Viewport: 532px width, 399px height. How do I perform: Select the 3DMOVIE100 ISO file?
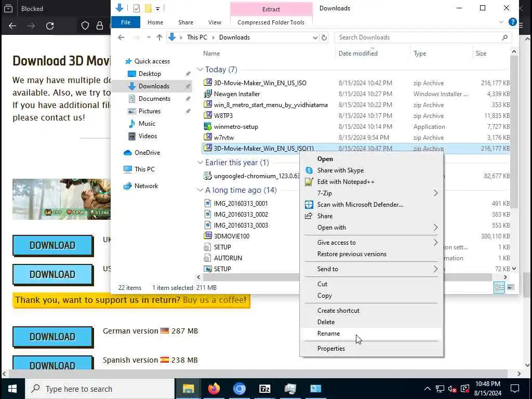point(231,236)
